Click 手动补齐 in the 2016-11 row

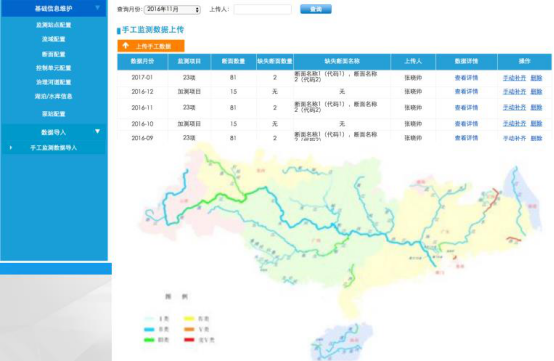[x=514, y=107]
